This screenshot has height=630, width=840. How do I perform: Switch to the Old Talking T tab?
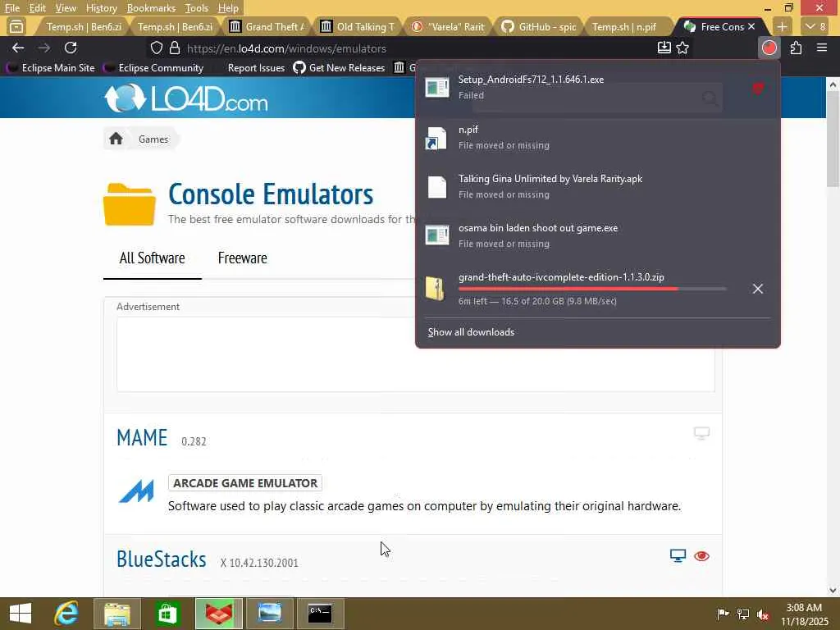(x=358, y=26)
